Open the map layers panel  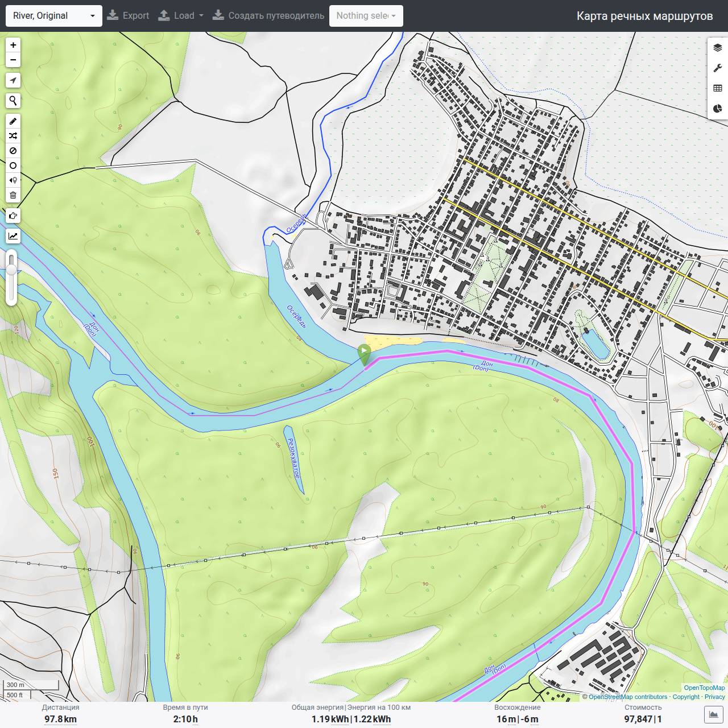(x=717, y=48)
